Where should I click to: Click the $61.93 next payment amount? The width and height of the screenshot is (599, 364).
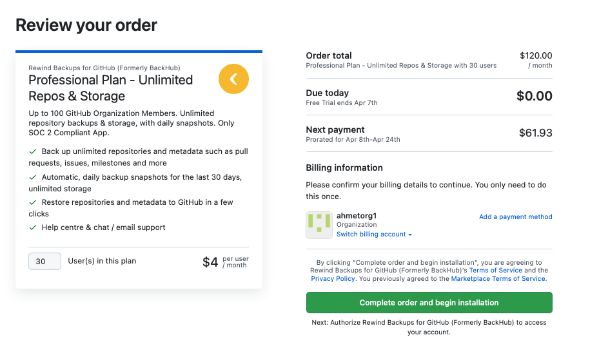coord(535,133)
